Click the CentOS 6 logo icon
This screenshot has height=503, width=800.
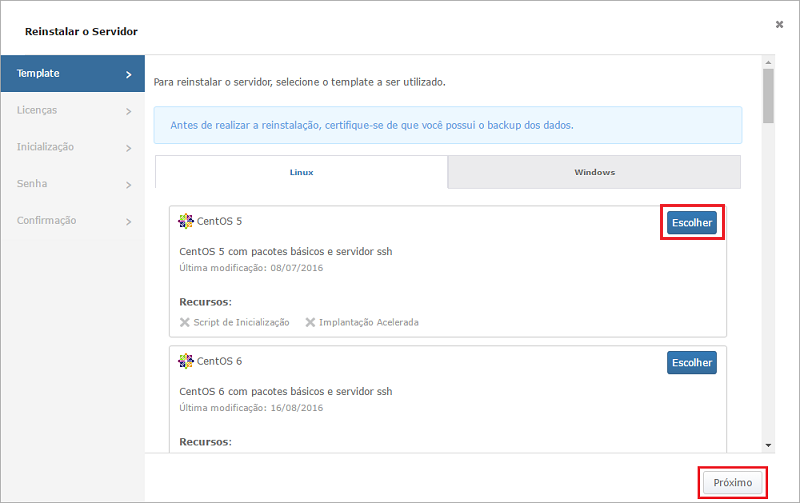coord(186,361)
